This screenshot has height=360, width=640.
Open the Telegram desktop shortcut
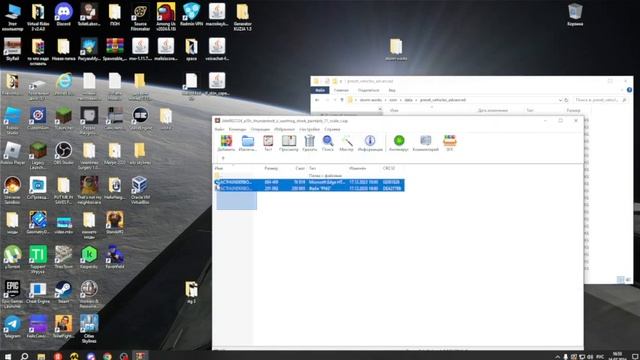tap(12, 326)
